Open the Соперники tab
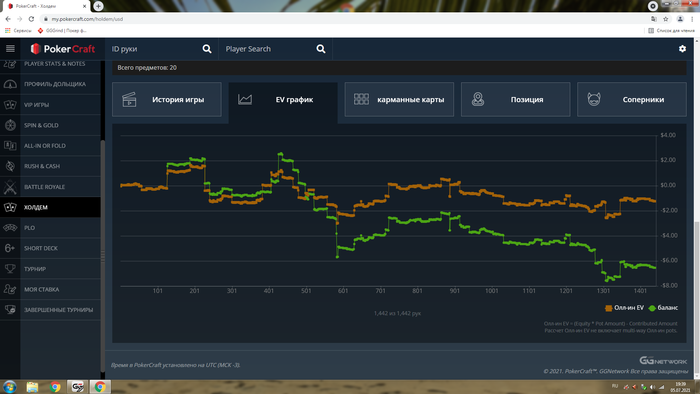The height and width of the screenshot is (394, 700). click(632, 100)
